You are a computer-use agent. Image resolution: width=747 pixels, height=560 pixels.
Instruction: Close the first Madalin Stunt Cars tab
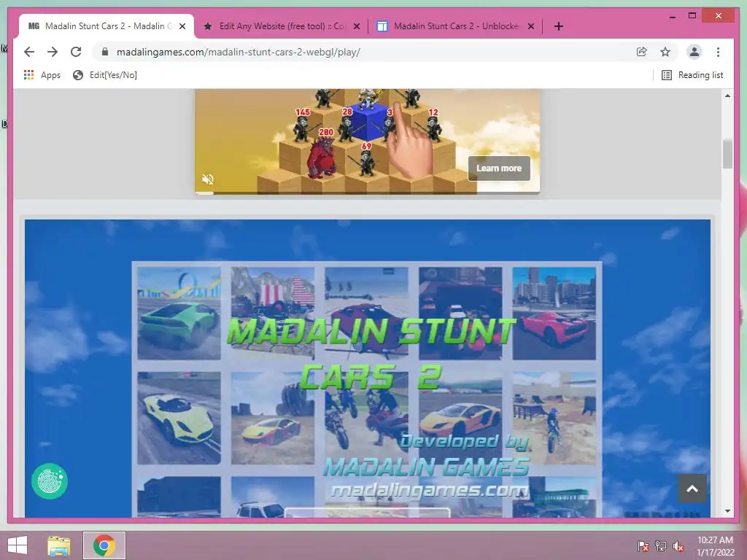(x=182, y=26)
